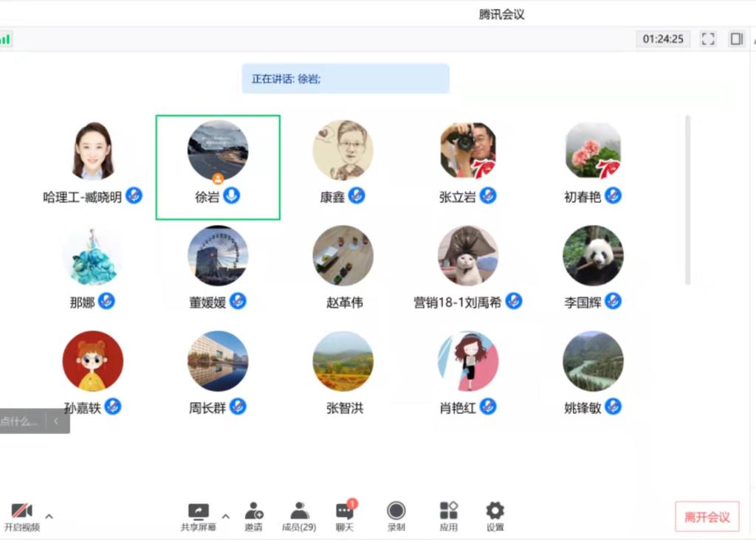Turn on camera with 开启视频
The width and height of the screenshot is (756, 540).
[21, 510]
